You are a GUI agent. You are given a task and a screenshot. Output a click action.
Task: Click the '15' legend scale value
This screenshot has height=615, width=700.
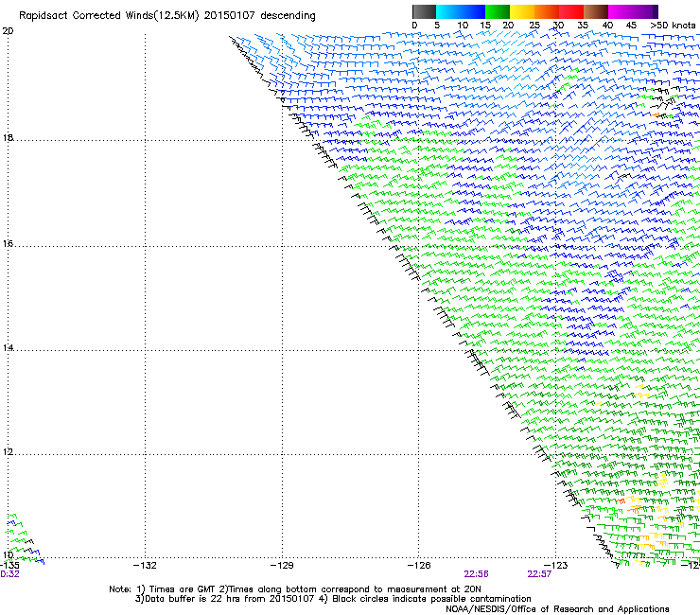(485, 26)
